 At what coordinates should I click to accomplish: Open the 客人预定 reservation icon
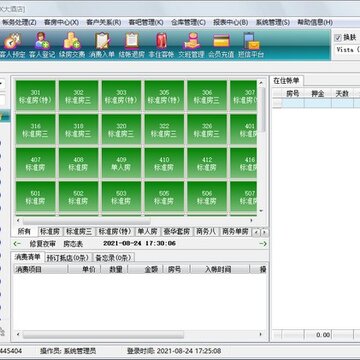[x=12, y=46]
